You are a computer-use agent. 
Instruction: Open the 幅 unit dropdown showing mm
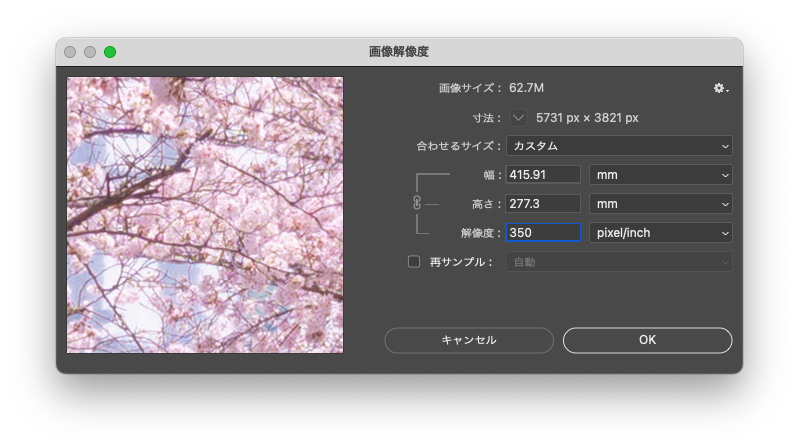click(x=660, y=175)
